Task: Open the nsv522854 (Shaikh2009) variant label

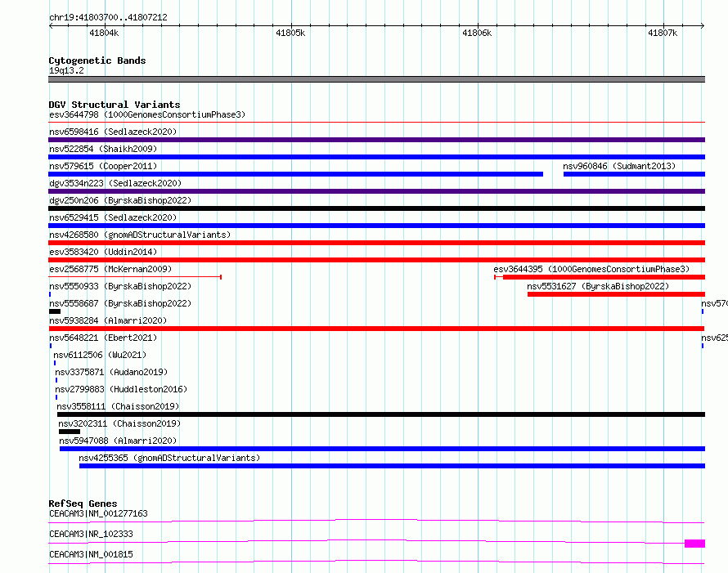Action: pos(103,149)
